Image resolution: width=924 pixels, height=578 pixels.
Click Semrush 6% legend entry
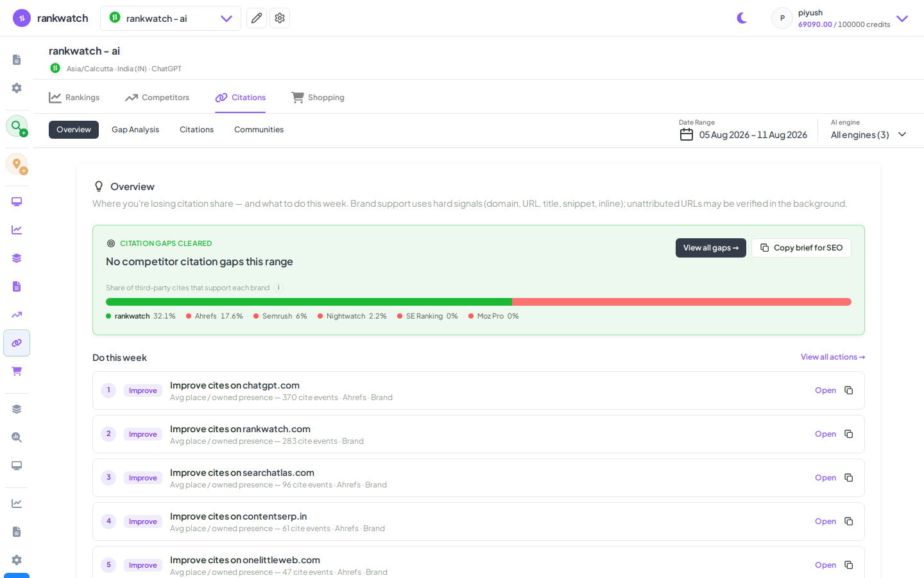click(280, 316)
